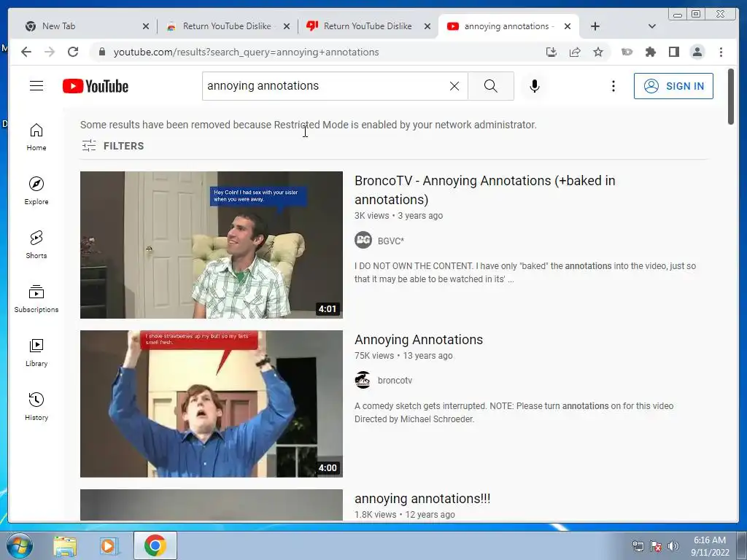The height and width of the screenshot is (560, 747).
Task: Click description 'A comedy sketch gets interrupted'
Action: click(x=514, y=413)
